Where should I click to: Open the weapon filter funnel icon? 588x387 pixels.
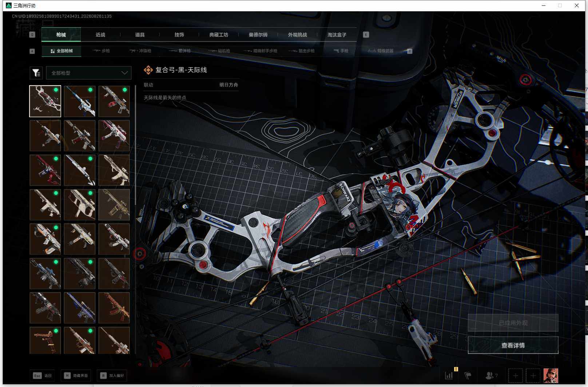[x=36, y=73]
